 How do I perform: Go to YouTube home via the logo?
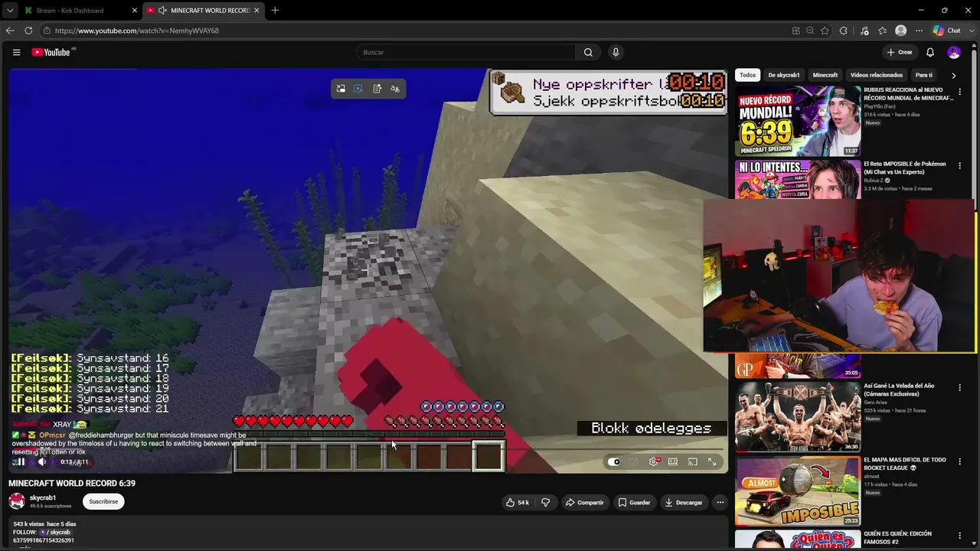(51, 52)
